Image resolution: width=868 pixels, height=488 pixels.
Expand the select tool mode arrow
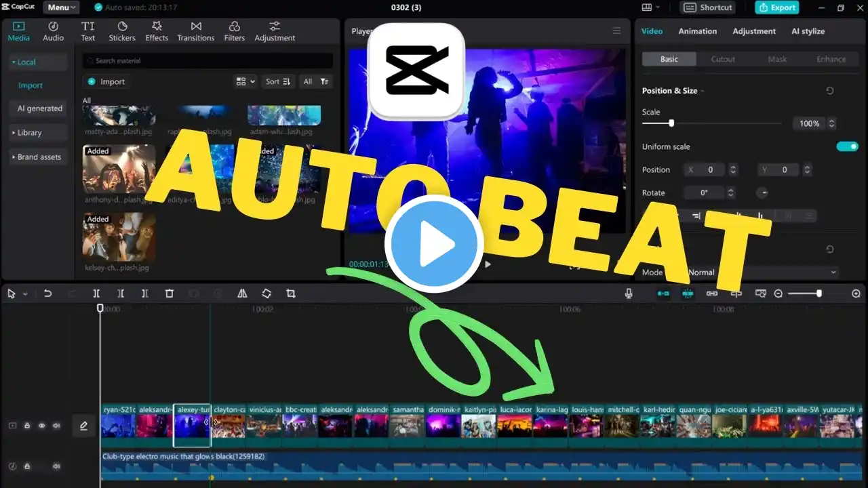point(26,294)
